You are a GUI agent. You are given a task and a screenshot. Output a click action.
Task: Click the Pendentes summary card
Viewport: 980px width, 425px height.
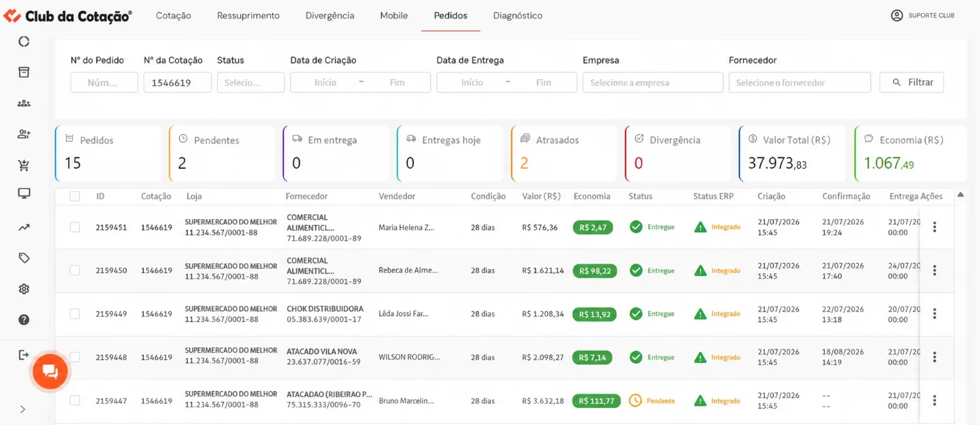click(x=222, y=154)
